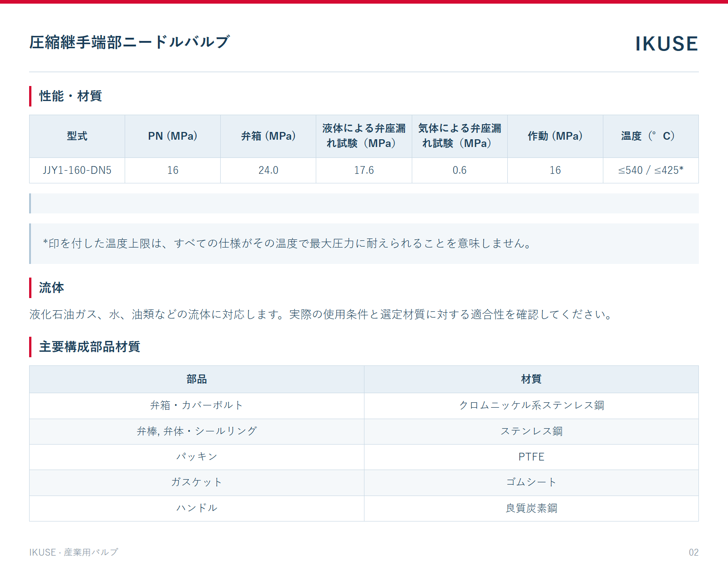Select the 良質炭素鋼 material cell

531,508
